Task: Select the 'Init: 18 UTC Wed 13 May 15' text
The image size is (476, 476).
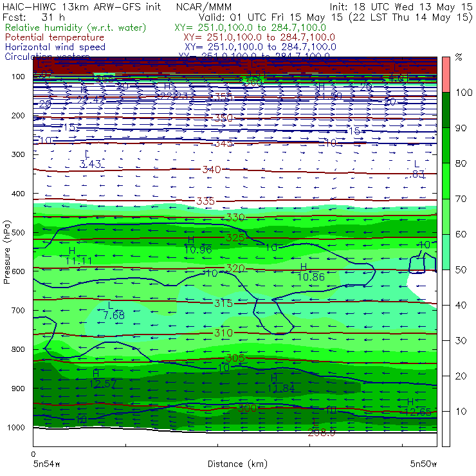Action: (x=401, y=6)
